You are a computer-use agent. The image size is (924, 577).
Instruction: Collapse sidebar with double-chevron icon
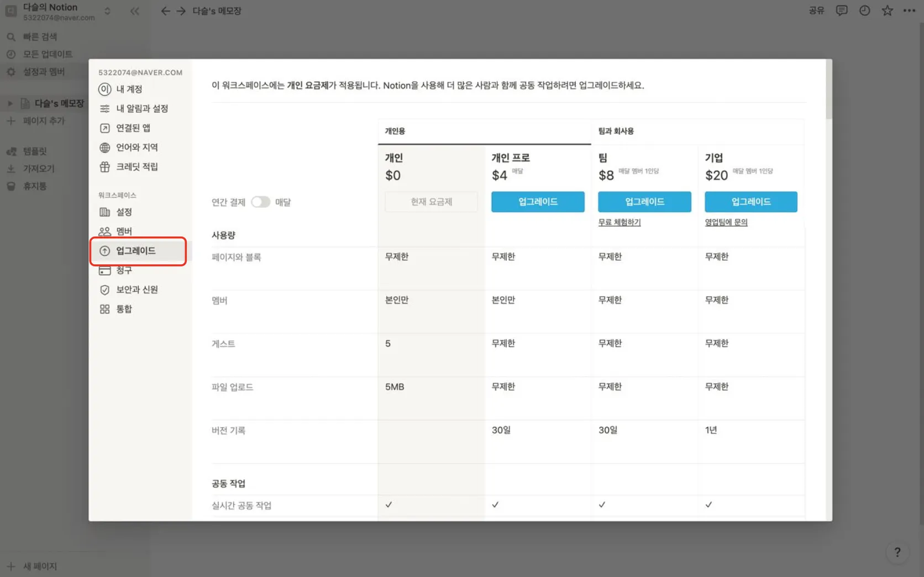(134, 11)
